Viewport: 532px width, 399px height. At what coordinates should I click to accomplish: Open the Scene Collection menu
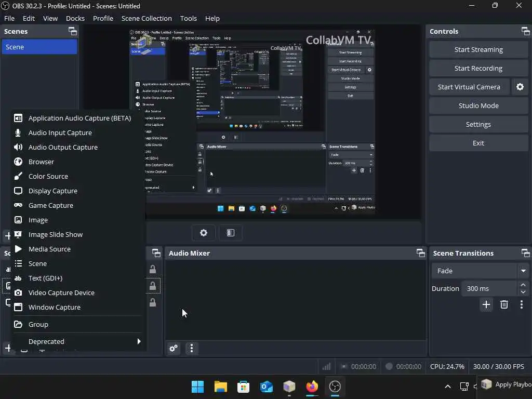click(x=147, y=18)
